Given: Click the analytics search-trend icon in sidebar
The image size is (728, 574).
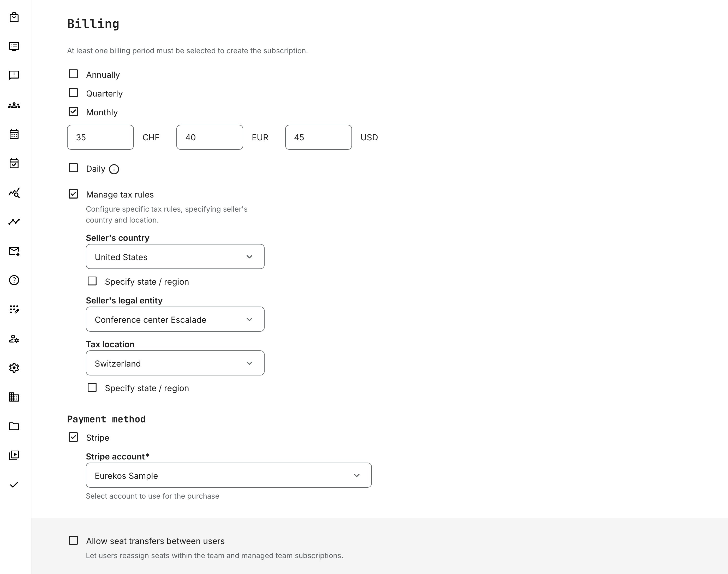Looking at the screenshot, I should coord(14,193).
